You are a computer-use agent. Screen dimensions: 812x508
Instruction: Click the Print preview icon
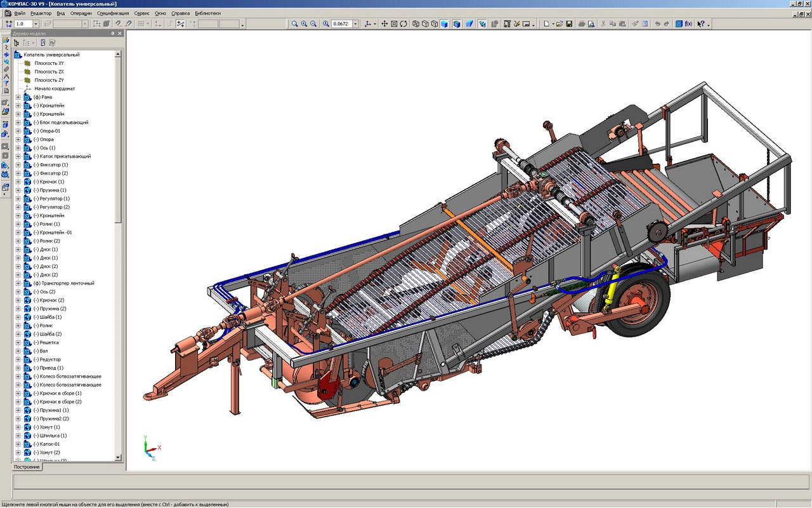point(591,24)
